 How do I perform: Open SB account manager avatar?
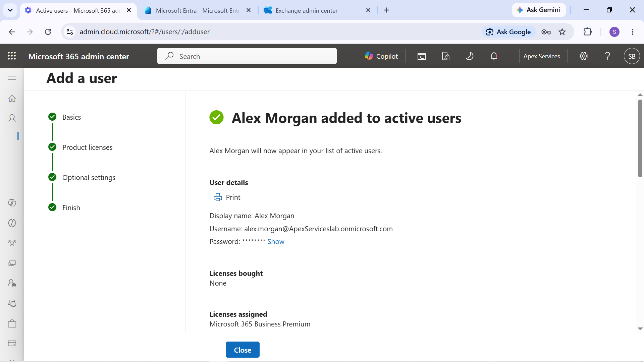tap(632, 56)
